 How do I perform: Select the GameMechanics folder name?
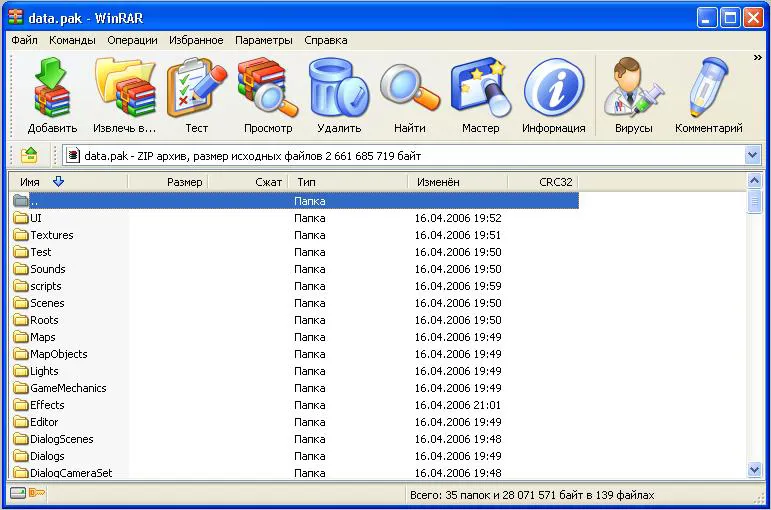(68, 388)
